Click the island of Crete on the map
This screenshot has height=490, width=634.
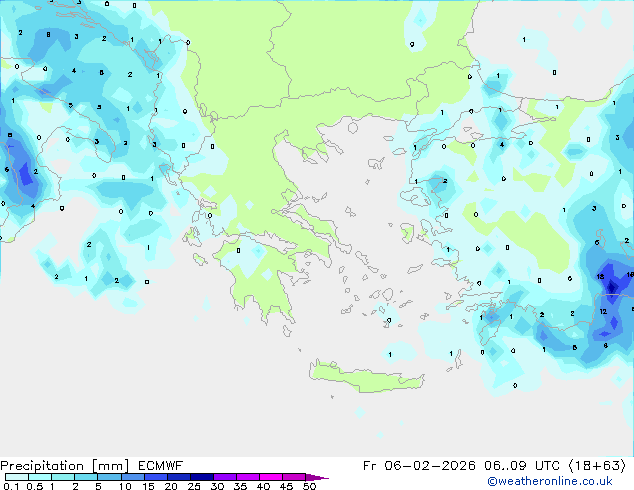click(366, 377)
